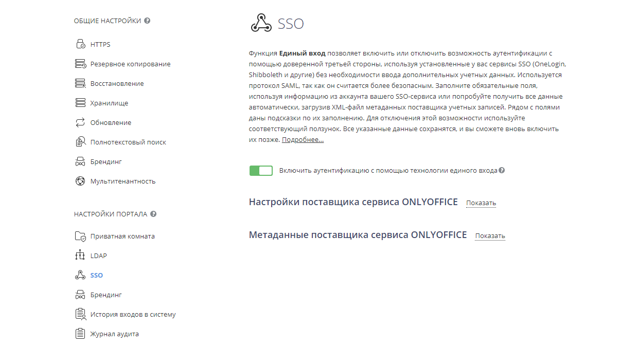Click the Мультитенантность globe icon
Screen dimensions: 638x364
click(80, 181)
